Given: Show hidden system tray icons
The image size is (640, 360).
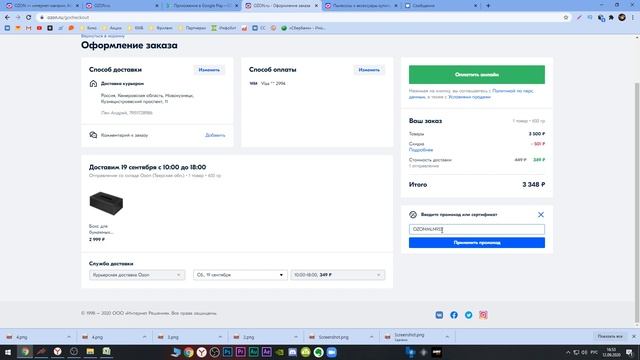Looking at the screenshot, I should point(568,352).
